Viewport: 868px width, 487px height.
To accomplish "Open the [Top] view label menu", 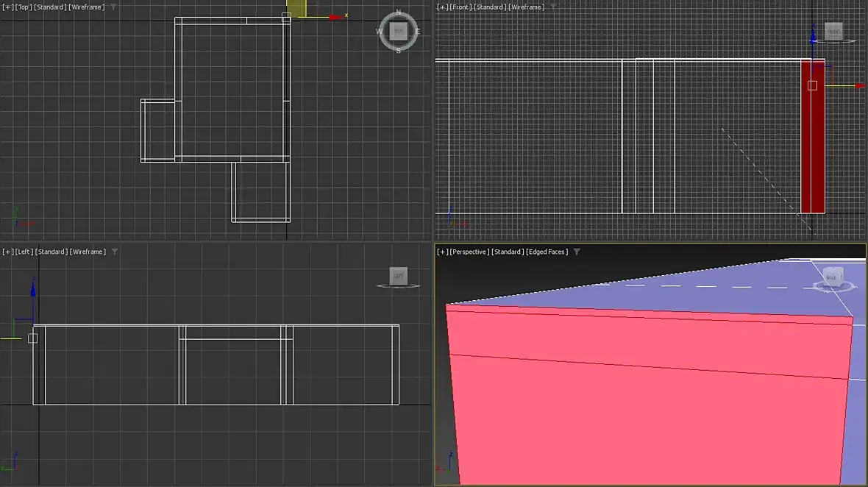I will 24,7.
